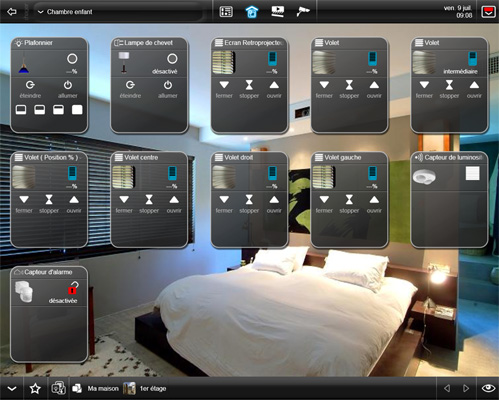Open the favorites star icon

point(35,388)
